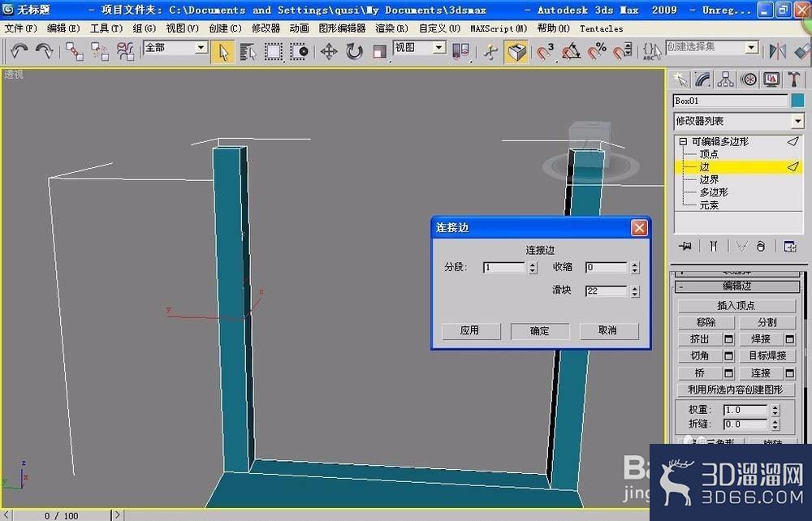Click the Remove Modifier icon below the stack

pos(760,246)
